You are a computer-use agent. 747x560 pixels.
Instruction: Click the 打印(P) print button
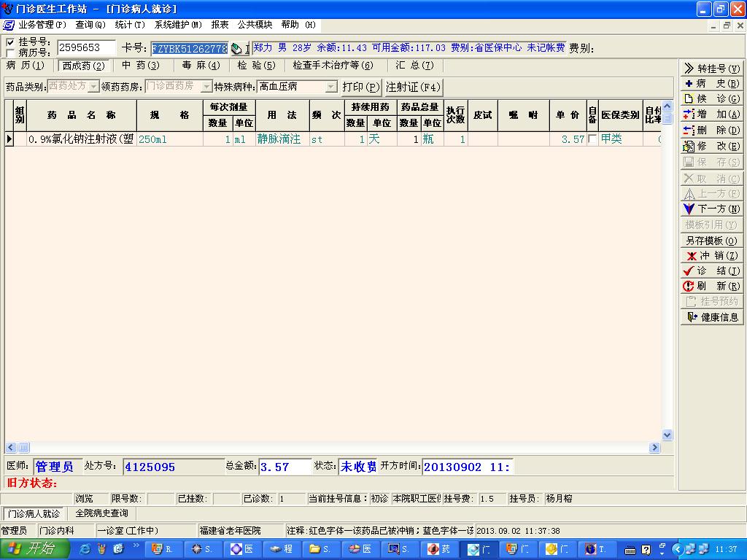(361, 87)
